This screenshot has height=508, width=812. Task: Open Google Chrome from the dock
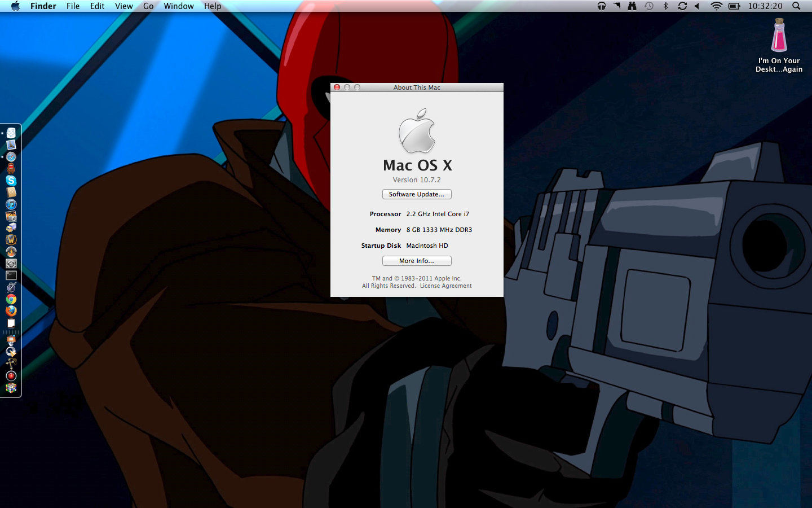point(11,299)
